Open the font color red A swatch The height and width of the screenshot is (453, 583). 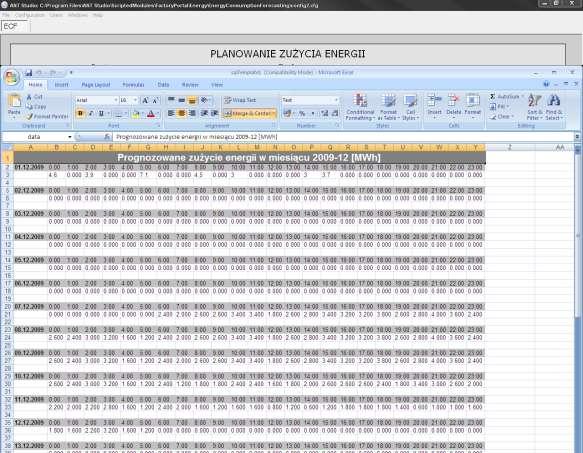tap(151, 114)
